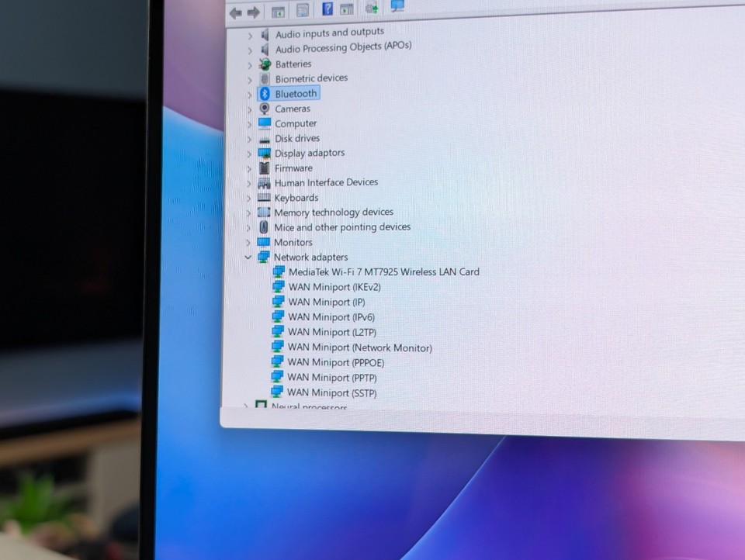
Task: Click the Forward arrow in the toolbar
Action: click(x=254, y=12)
